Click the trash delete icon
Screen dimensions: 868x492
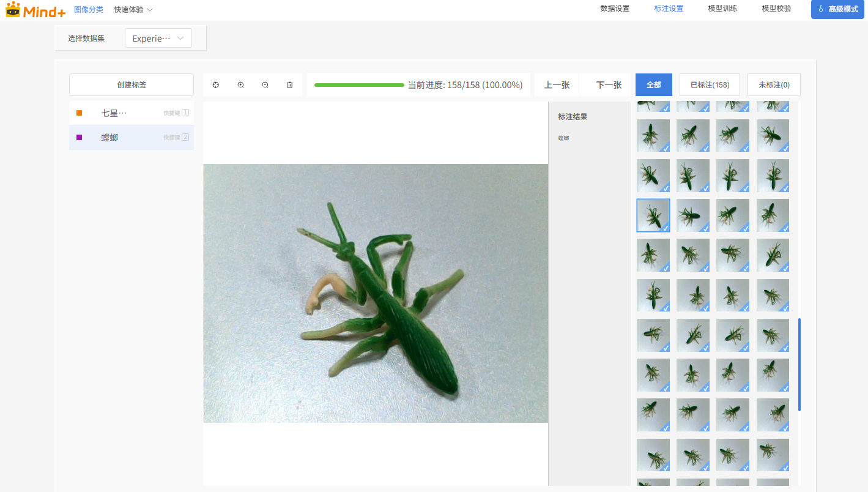290,85
